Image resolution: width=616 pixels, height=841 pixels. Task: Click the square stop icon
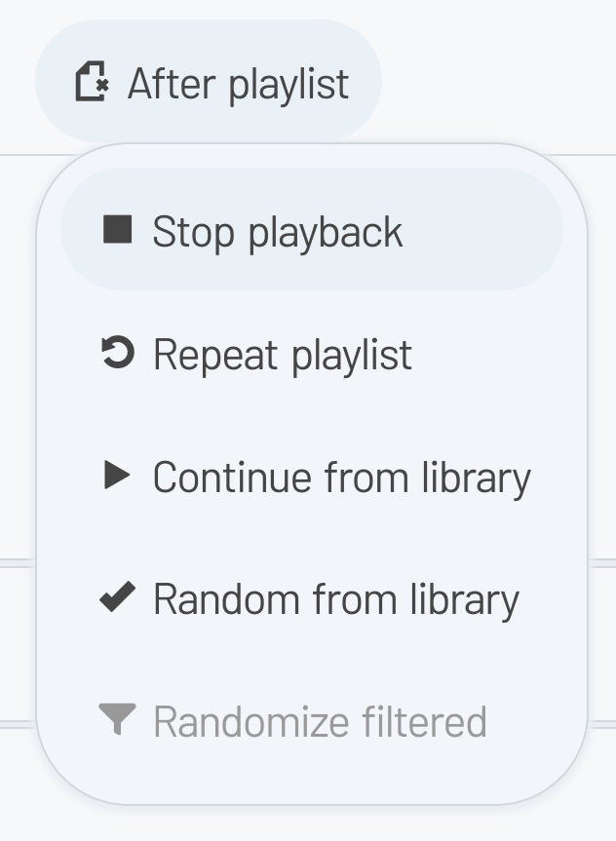point(118,230)
